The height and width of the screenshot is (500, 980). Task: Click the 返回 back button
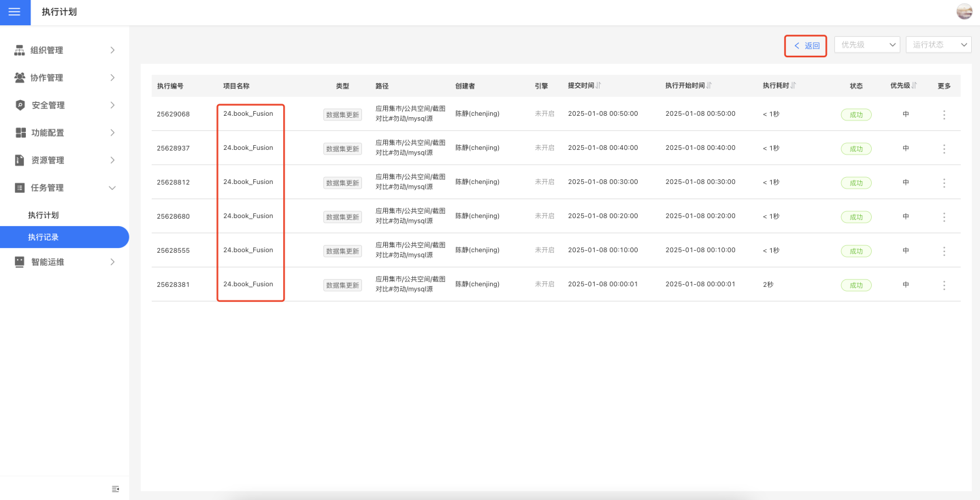click(x=806, y=46)
